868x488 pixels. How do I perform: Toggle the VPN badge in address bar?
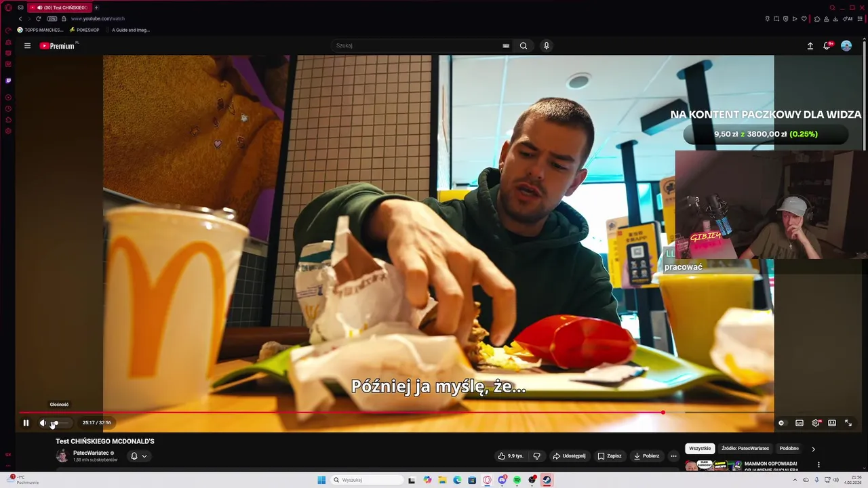52,19
